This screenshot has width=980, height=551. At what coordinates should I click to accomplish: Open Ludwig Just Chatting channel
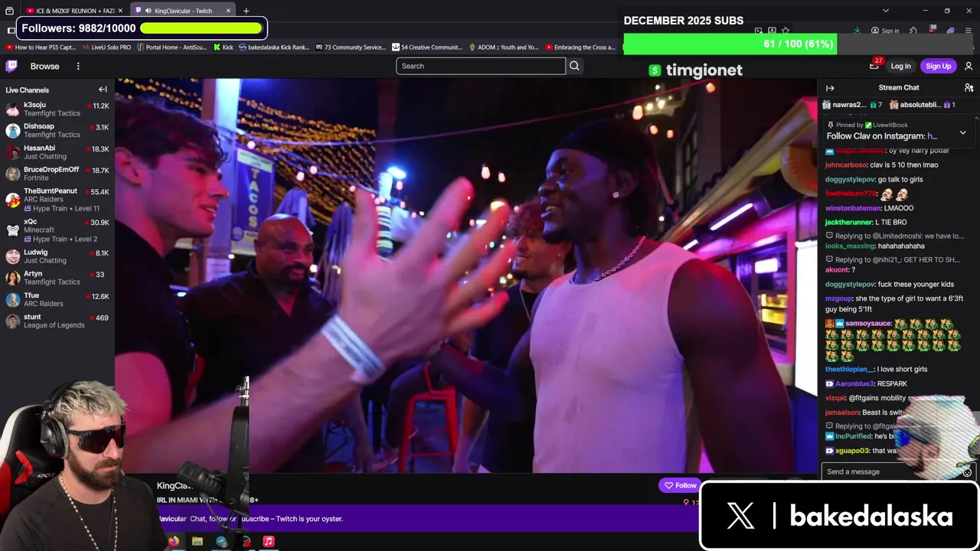57,256
